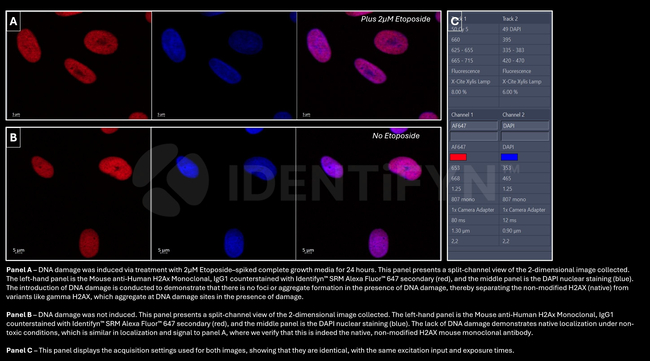
Task: Select the DAPI name input field
Action: [x=525, y=126]
